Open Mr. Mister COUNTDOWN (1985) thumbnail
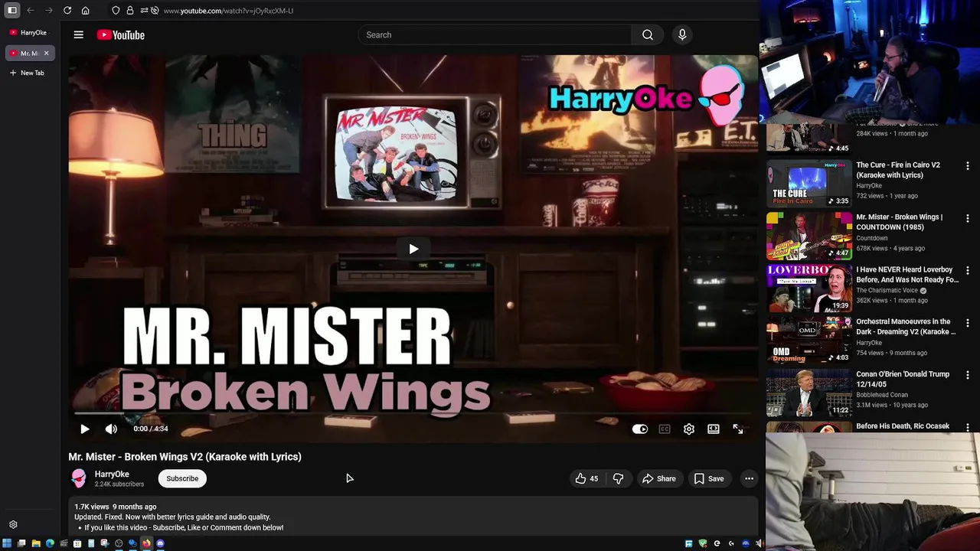Viewport: 980px width, 551px height. [x=809, y=236]
